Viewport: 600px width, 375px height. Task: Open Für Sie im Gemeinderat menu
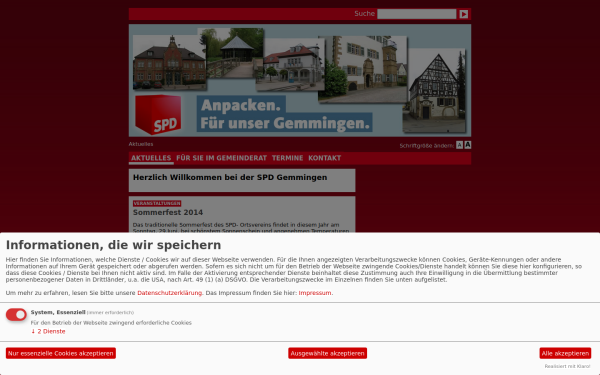[222, 158]
